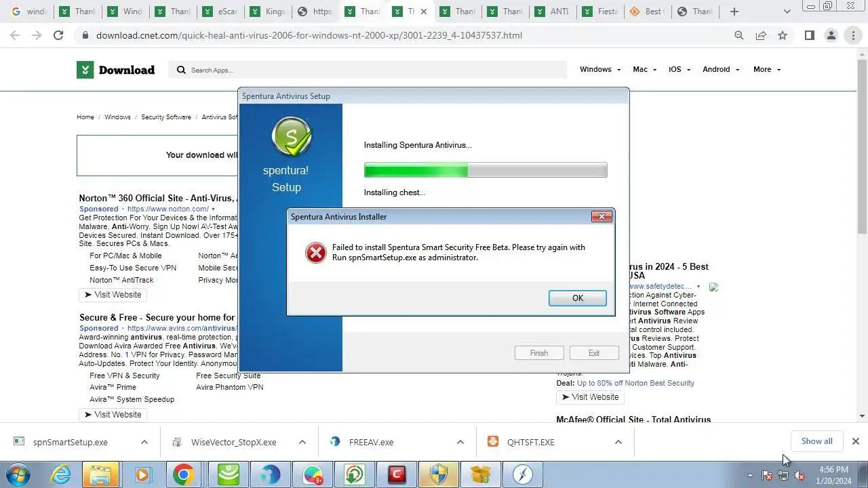
Task: Switch to Google Chrome in the taskbar
Action: click(x=183, y=474)
